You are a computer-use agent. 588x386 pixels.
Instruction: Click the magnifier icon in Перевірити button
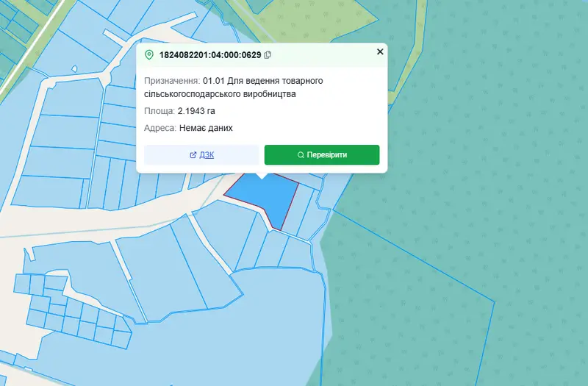click(301, 155)
